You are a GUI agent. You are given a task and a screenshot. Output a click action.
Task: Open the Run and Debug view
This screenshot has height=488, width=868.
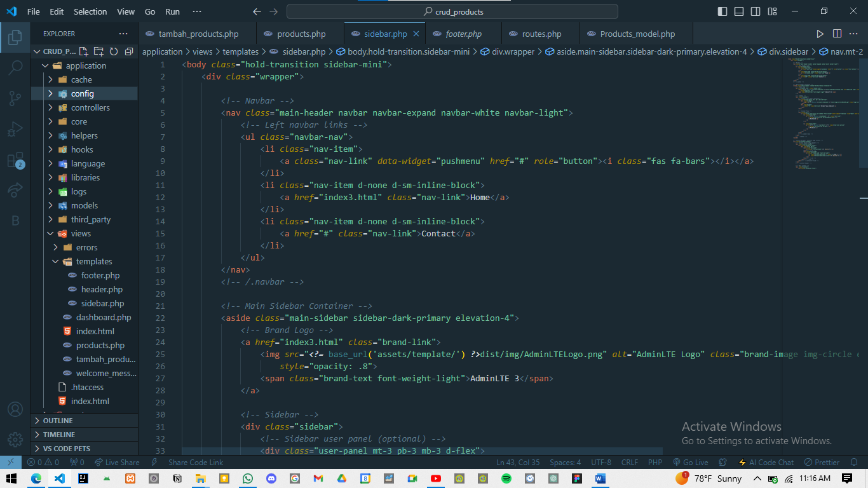[15, 129]
